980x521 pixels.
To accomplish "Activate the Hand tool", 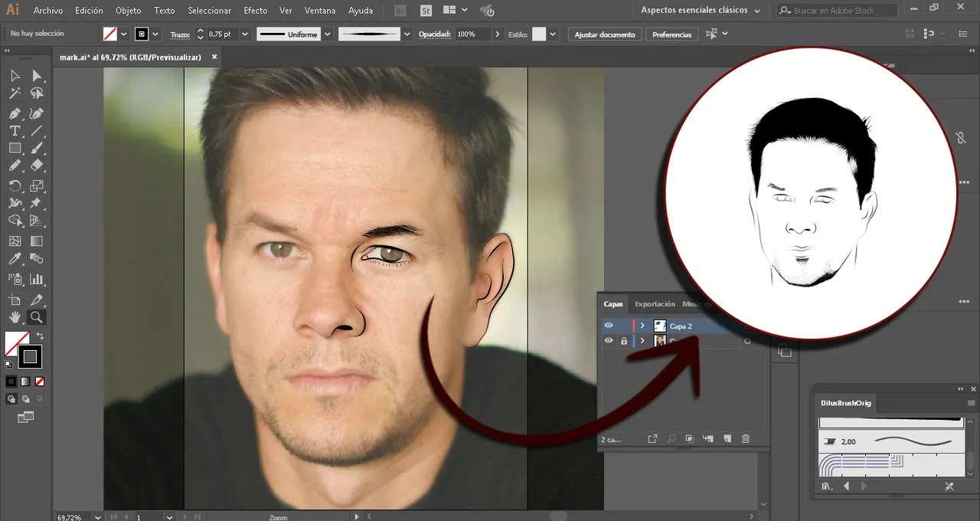I will pyautogui.click(x=15, y=317).
